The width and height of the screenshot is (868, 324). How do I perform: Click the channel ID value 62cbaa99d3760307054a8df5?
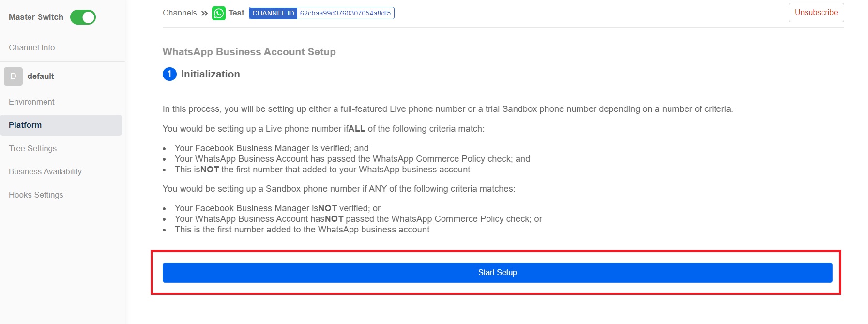pyautogui.click(x=345, y=13)
